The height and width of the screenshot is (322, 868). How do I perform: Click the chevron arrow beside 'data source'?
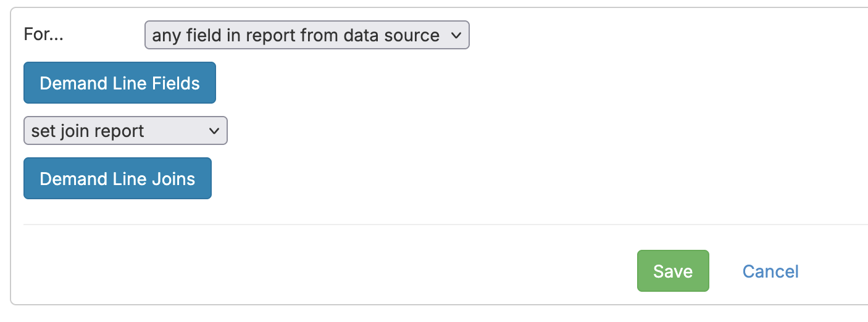[456, 35]
